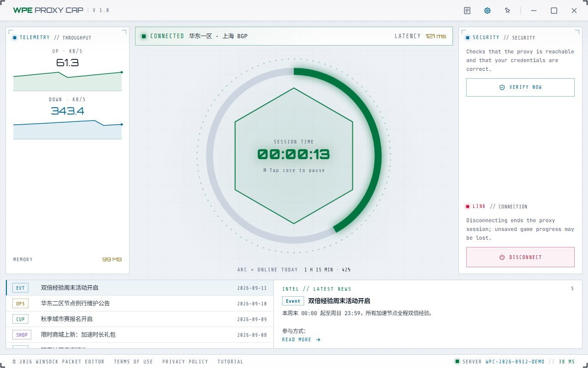Viewport: 588px width, 368px height.
Task: Click the 38 MS status bar value
Action: [567, 362]
